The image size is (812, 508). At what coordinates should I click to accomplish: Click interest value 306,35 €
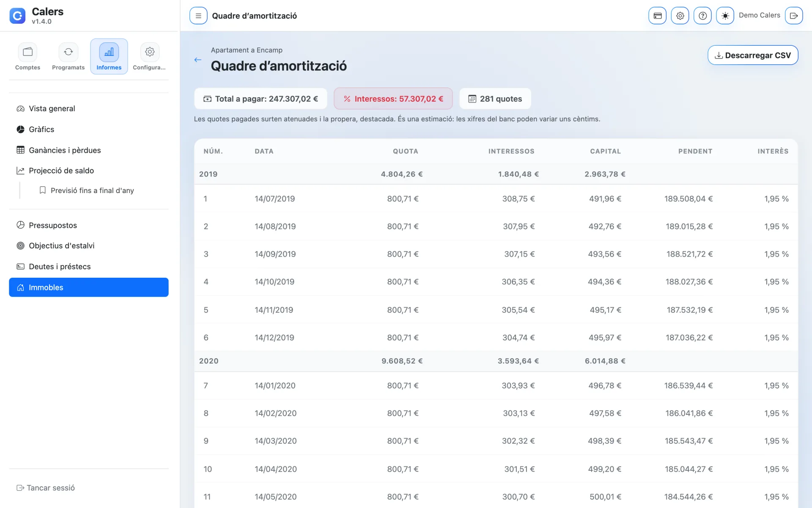coord(518,282)
